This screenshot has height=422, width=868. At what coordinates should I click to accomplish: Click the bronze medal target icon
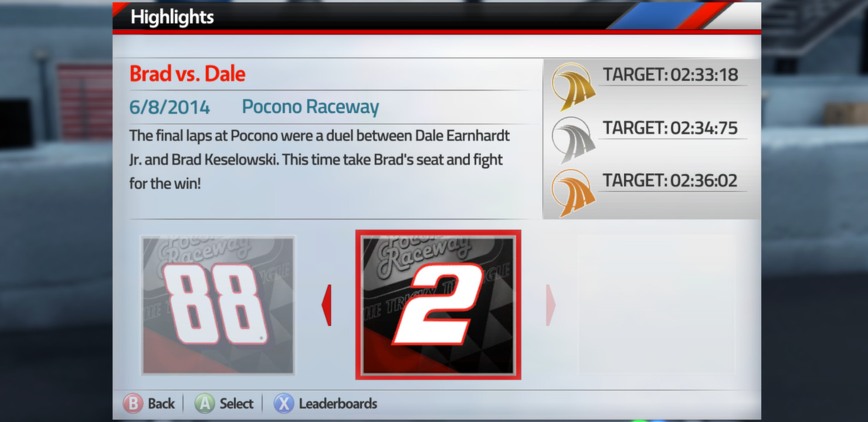574,193
